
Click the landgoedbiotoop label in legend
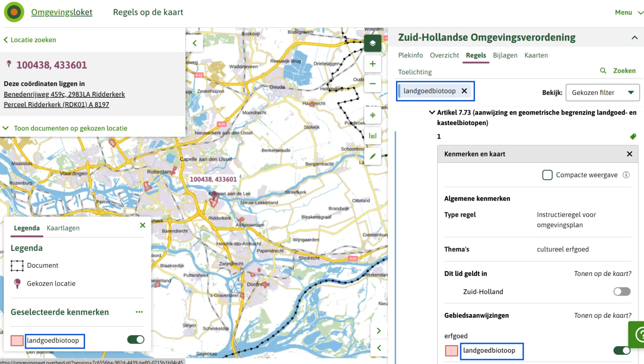pyautogui.click(x=53, y=340)
